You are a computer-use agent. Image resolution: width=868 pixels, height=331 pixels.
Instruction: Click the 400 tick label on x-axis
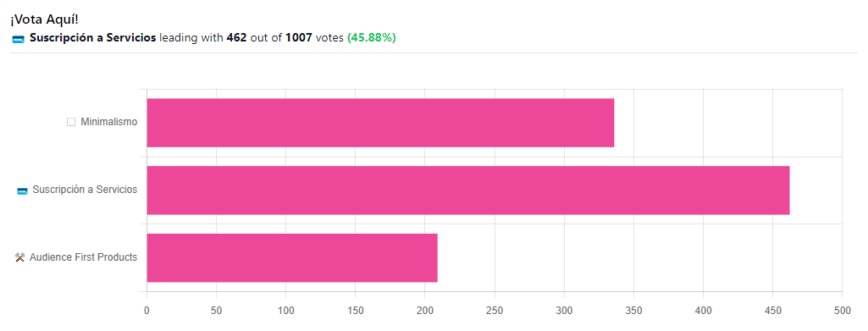(x=703, y=311)
